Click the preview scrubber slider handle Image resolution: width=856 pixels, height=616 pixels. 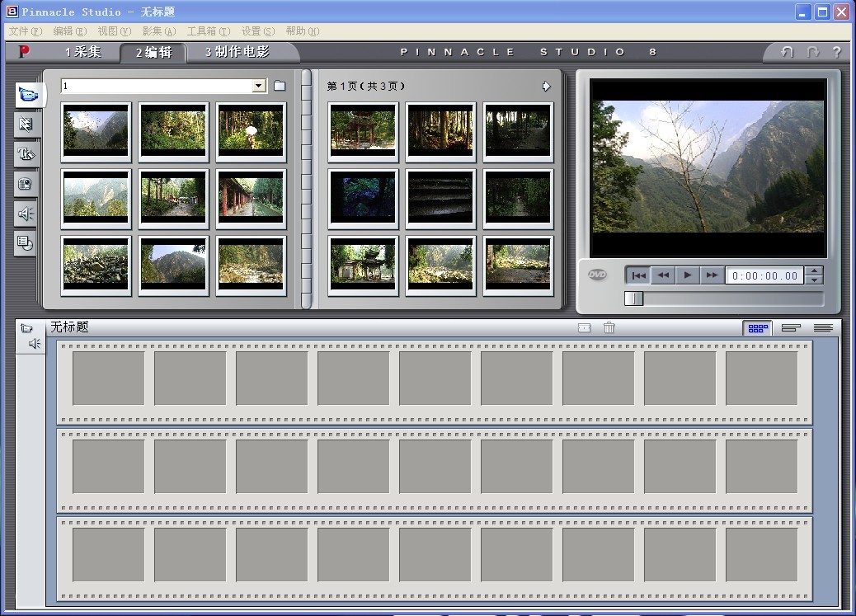(633, 299)
